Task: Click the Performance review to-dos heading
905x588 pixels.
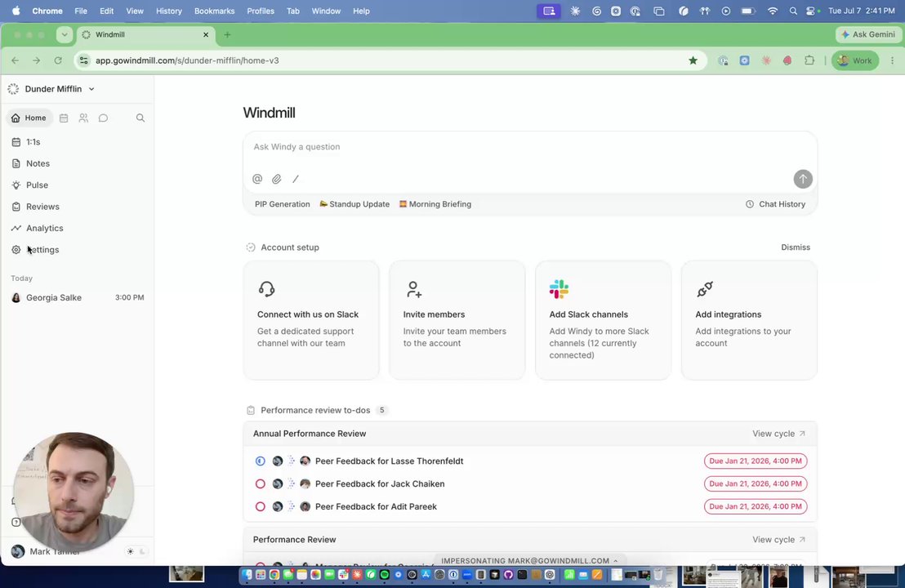Action: (315, 410)
